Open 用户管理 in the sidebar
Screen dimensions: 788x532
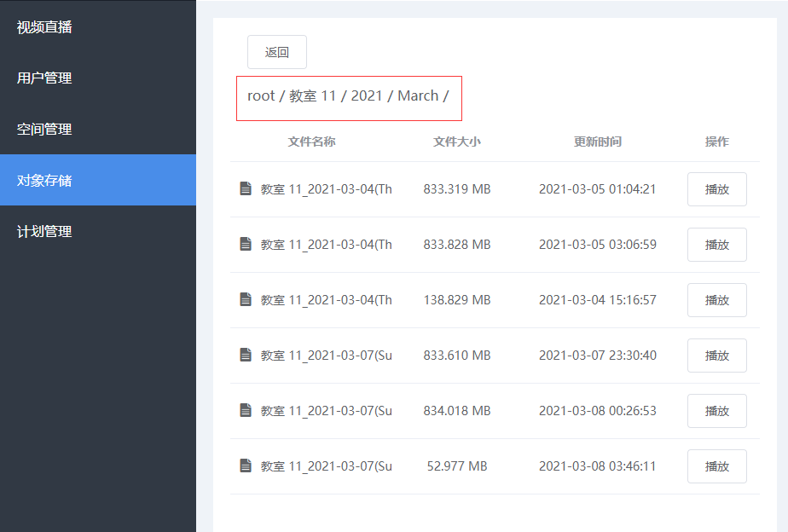(x=98, y=78)
